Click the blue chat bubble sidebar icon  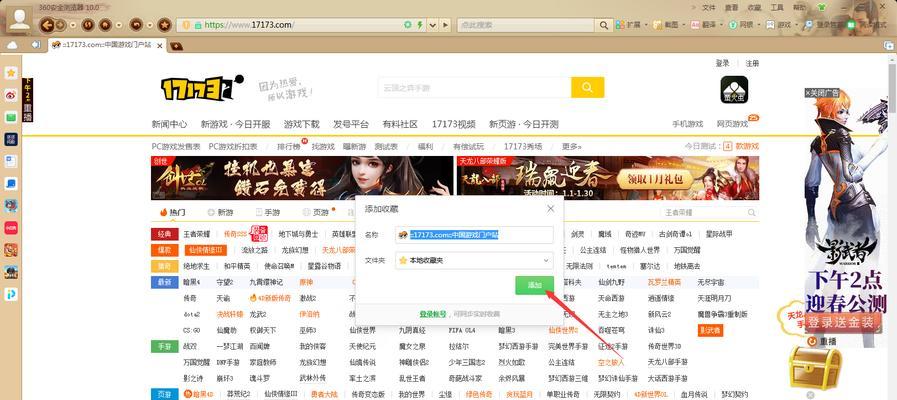click(x=11, y=184)
